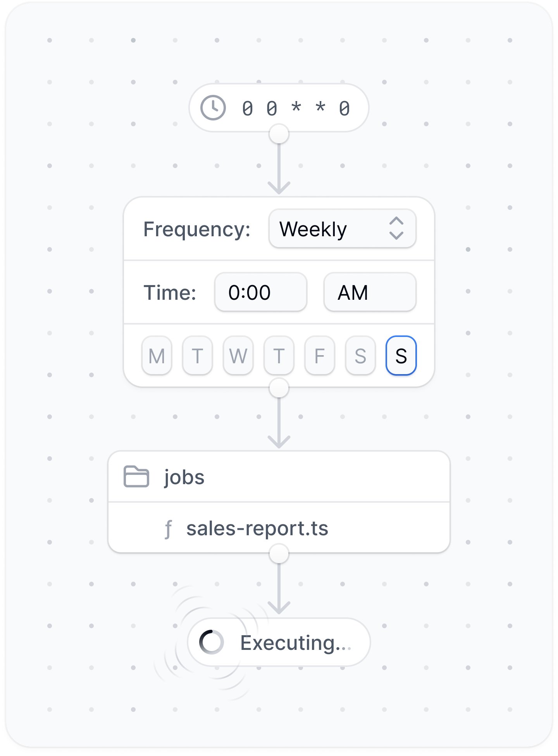This screenshot has height=756, width=558.
Task: Open the AM period selector
Action: (370, 292)
